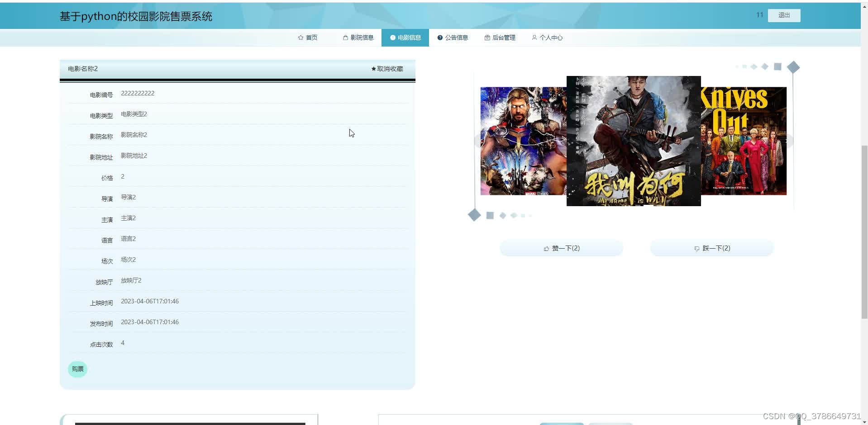Click the 导演2 value
This screenshot has height=425, width=868.
point(129,197)
